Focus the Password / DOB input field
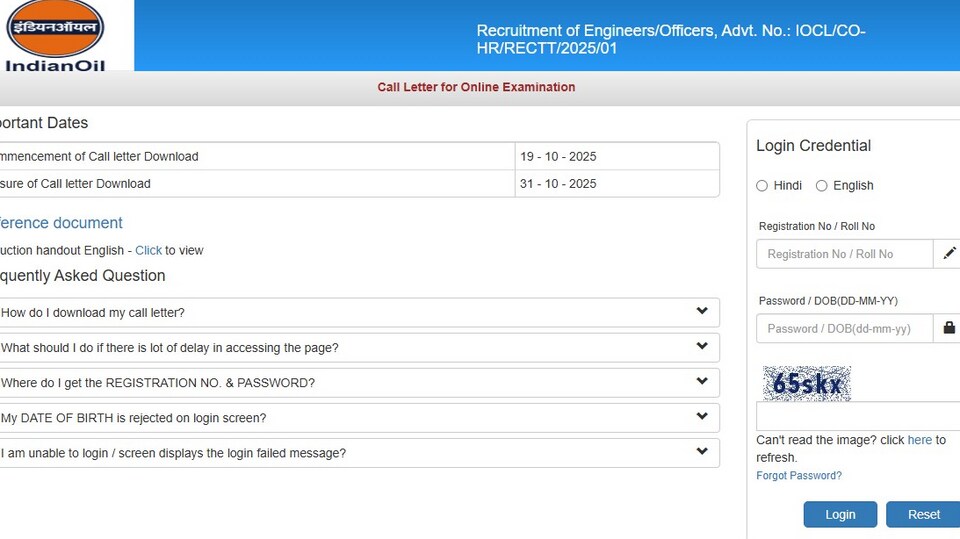The height and width of the screenshot is (539, 960). pyautogui.click(x=844, y=328)
